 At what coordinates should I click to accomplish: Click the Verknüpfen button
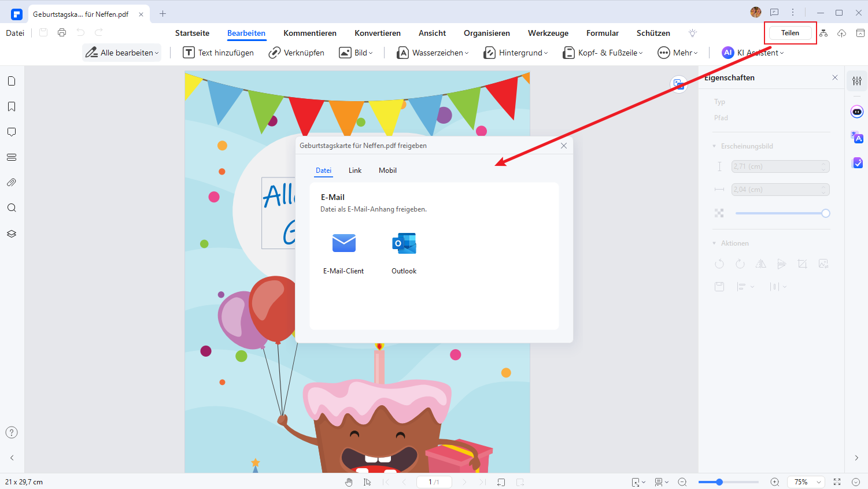(296, 53)
